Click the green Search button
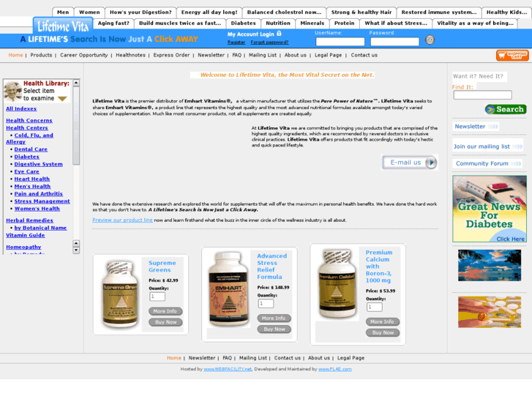The image size is (532, 399). pos(506,109)
